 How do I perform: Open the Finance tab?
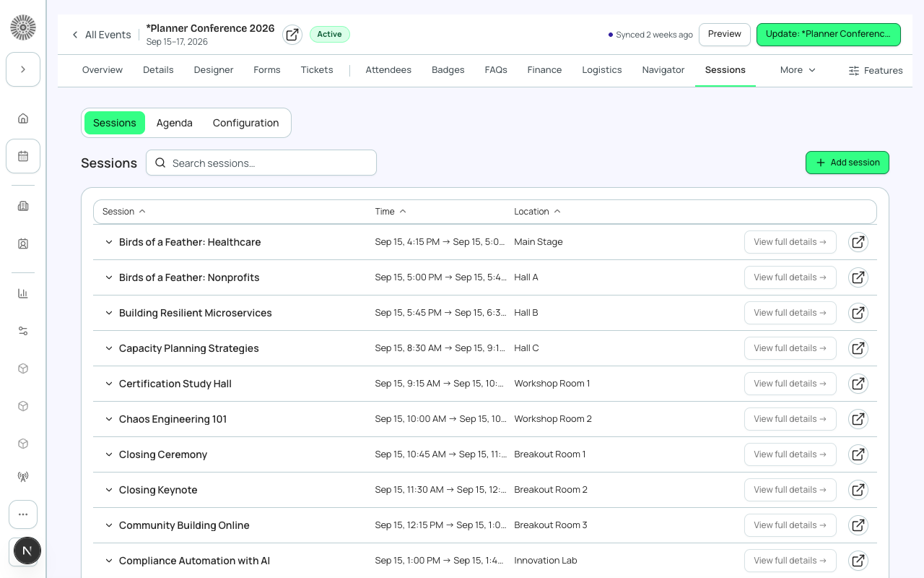click(x=544, y=70)
